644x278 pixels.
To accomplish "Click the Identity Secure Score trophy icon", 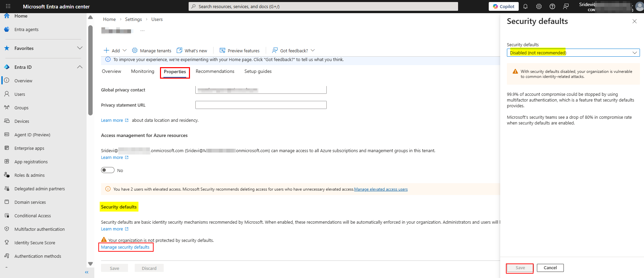I will (x=7, y=243).
